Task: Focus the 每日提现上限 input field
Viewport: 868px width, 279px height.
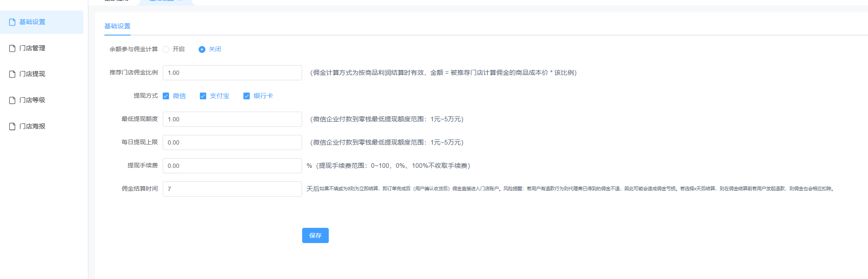Action: point(232,142)
